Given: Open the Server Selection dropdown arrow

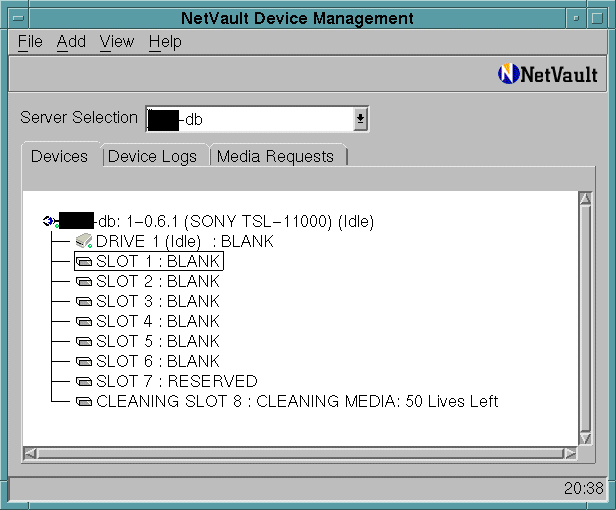Looking at the screenshot, I should 360,119.
